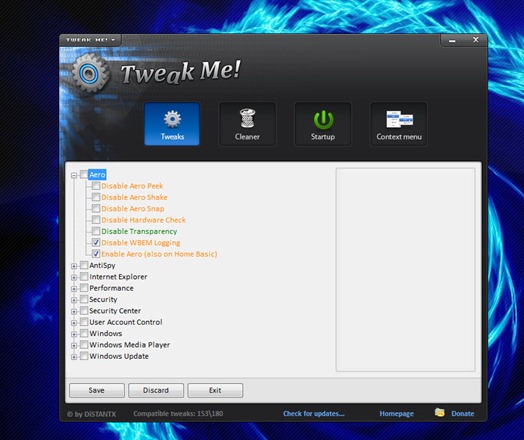Check the Aero category checkbox

coord(84,174)
